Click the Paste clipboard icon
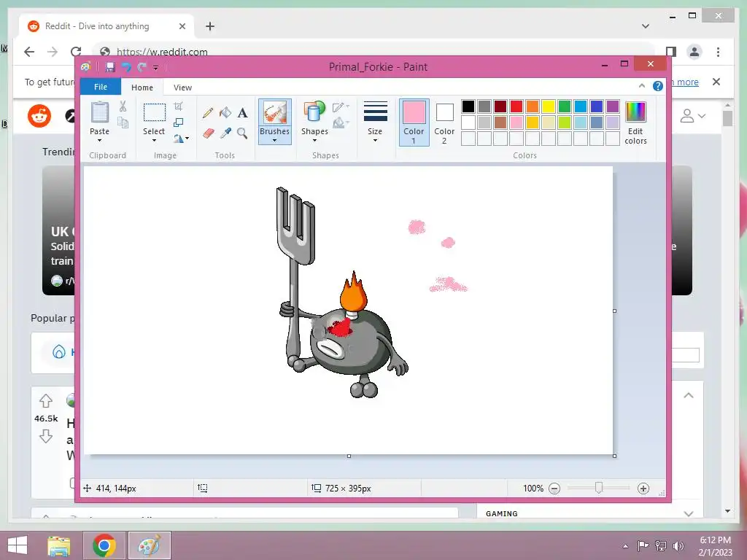Image resolution: width=747 pixels, height=560 pixels. [x=99, y=112]
